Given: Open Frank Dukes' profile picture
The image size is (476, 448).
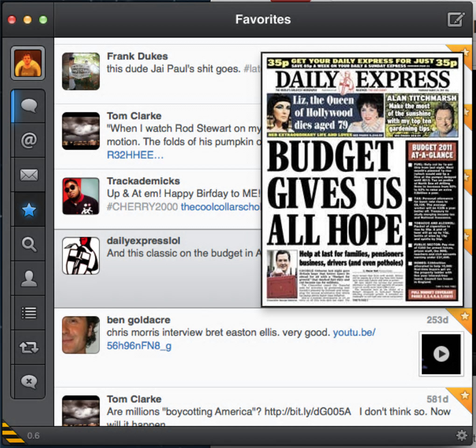Looking at the screenshot, I should [x=81, y=71].
